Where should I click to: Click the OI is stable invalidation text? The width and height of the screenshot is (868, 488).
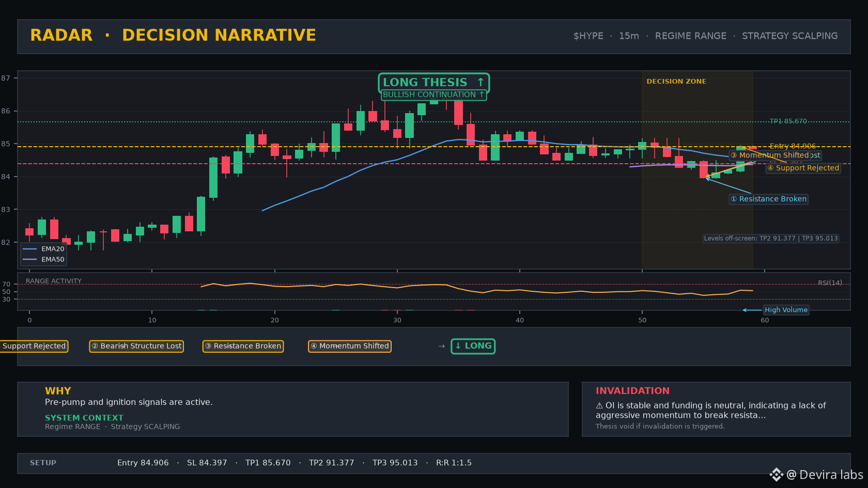(711, 411)
